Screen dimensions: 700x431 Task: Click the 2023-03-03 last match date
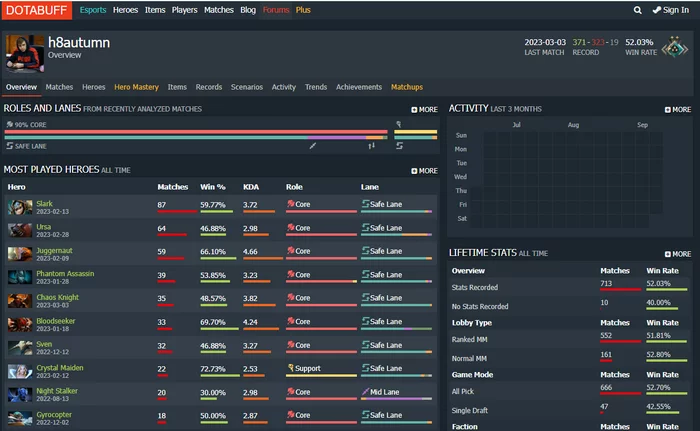coord(545,42)
